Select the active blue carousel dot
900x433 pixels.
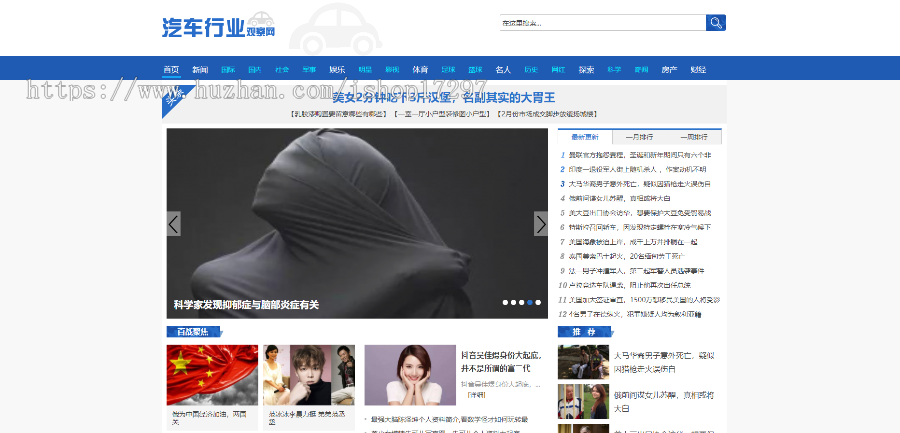530,302
